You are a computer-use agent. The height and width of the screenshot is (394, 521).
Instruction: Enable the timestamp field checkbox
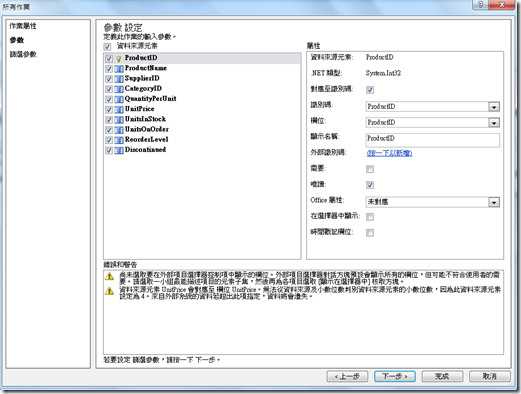[370, 233]
